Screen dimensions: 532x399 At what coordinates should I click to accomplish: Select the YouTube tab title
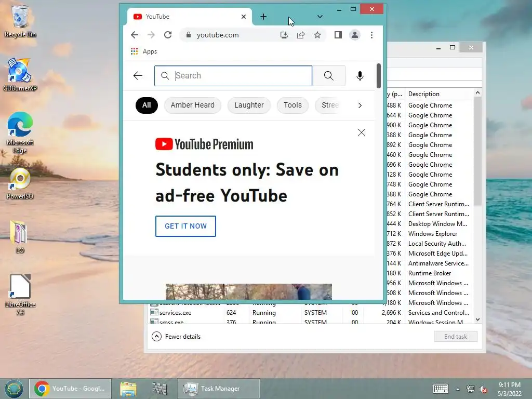click(x=157, y=17)
